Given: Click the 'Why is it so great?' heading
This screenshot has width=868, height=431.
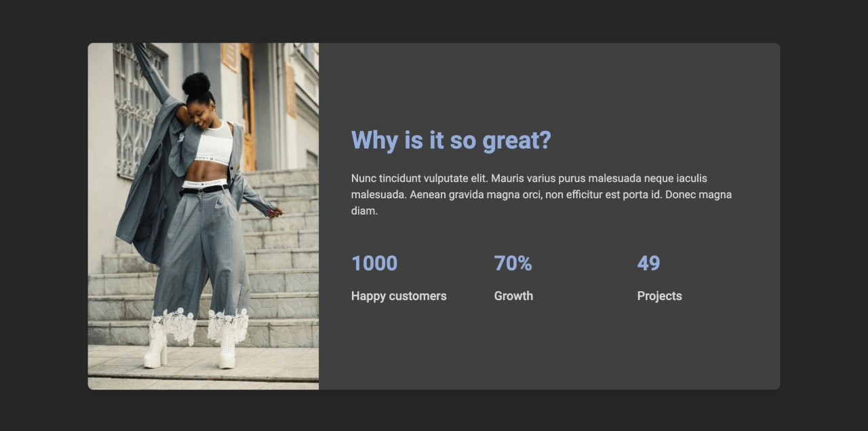Looking at the screenshot, I should [451, 140].
